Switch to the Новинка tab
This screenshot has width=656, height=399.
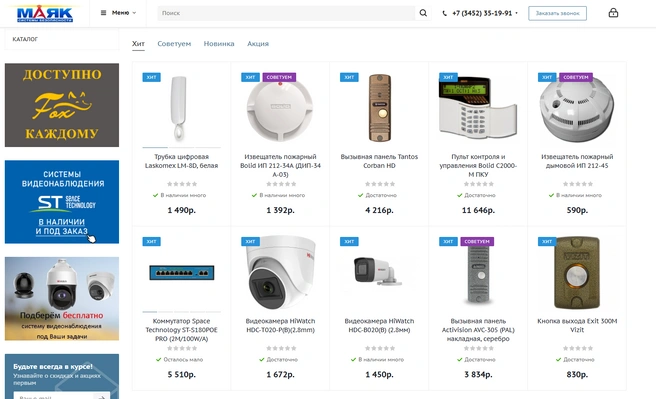pyautogui.click(x=219, y=43)
